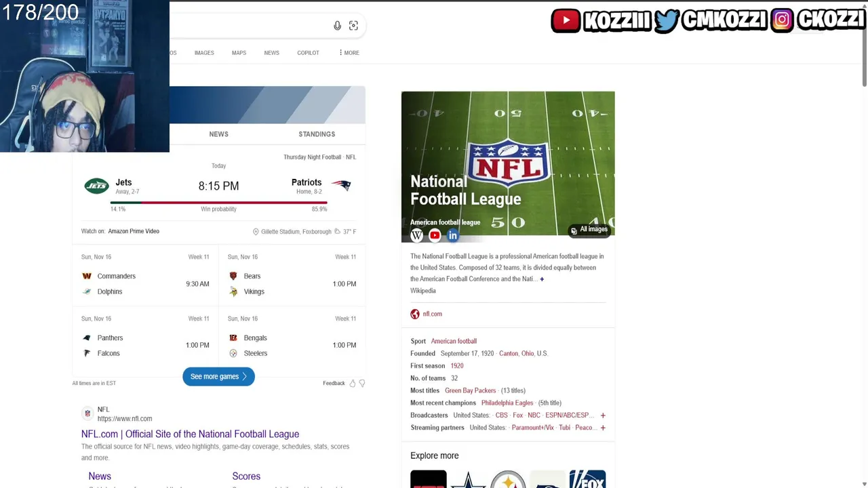
Task: Switch to the Images search tab
Action: [204, 53]
